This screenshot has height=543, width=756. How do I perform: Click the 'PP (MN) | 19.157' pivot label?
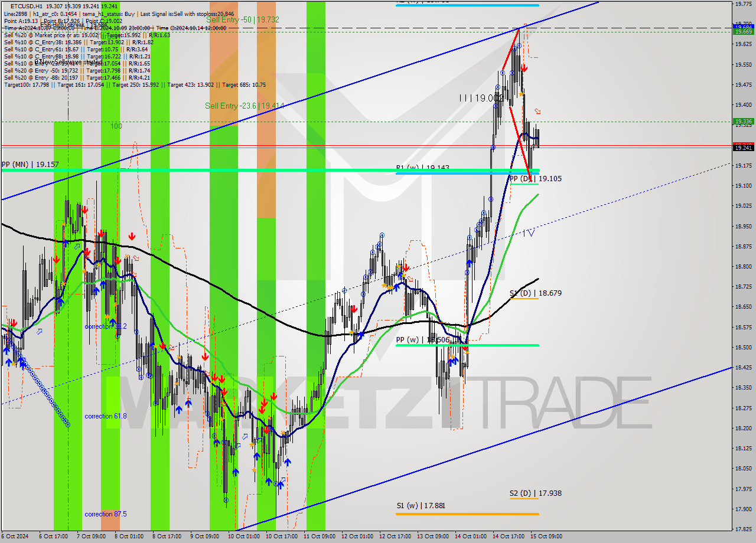(30, 164)
